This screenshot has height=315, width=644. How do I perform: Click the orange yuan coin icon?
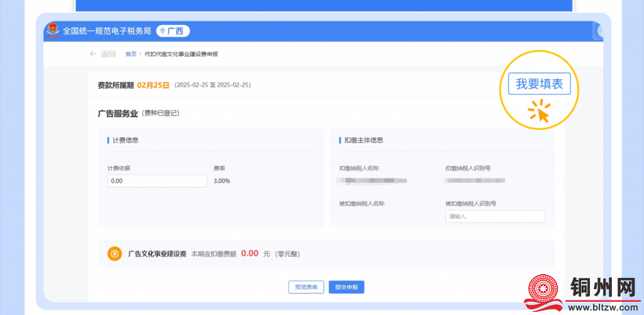pos(114,253)
